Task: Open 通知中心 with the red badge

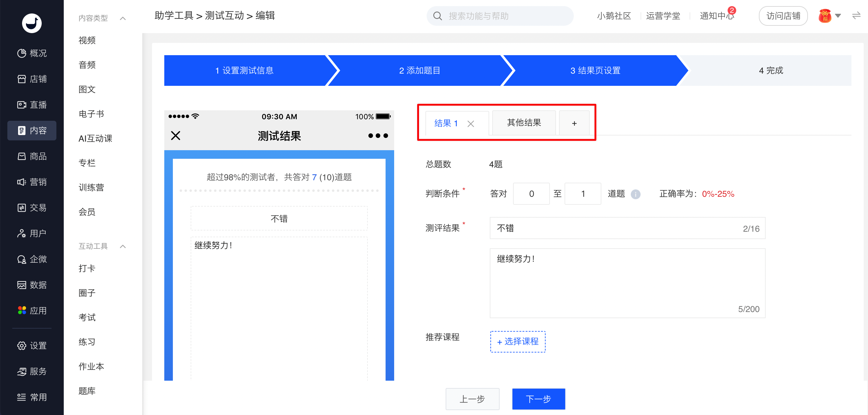Action: tap(716, 16)
